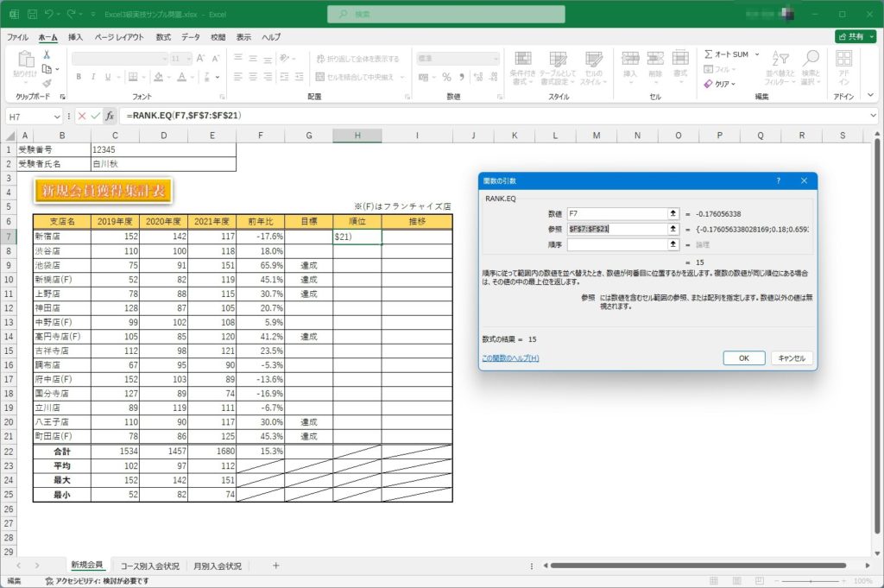
Task: Click the fx Insert Function icon
Action: pyautogui.click(x=110, y=116)
